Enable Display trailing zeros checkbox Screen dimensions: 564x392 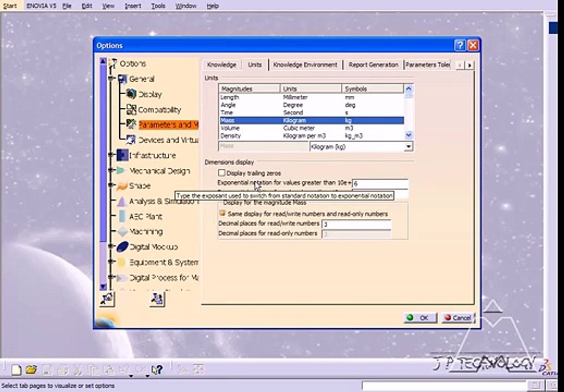pyautogui.click(x=222, y=173)
